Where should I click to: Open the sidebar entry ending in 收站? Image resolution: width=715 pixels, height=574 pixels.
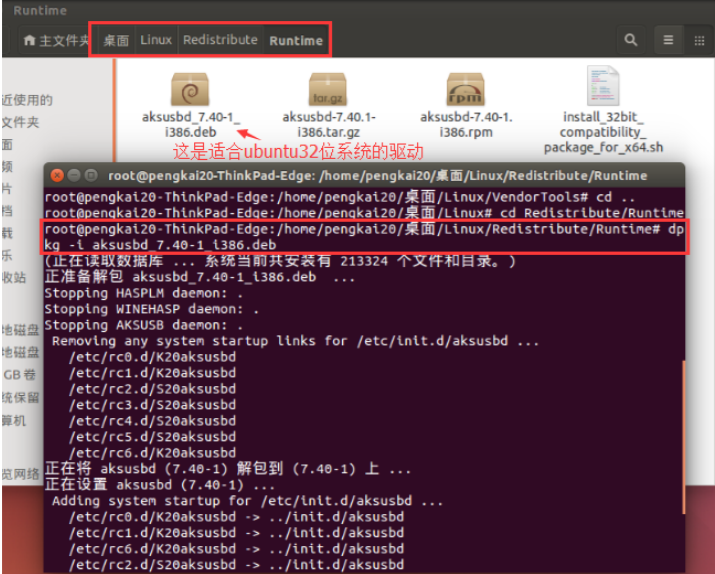pyautogui.click(x=14, y=278)
